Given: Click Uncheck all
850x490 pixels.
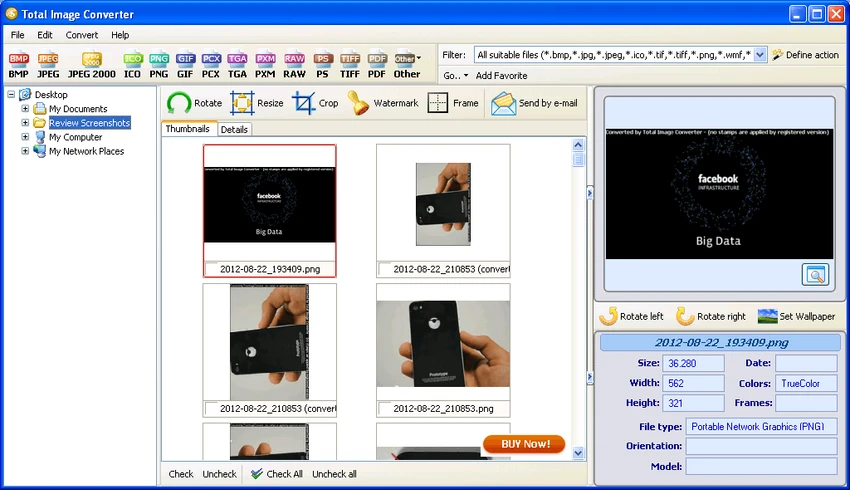Looking at the screenshot, I should coord(334,474).
